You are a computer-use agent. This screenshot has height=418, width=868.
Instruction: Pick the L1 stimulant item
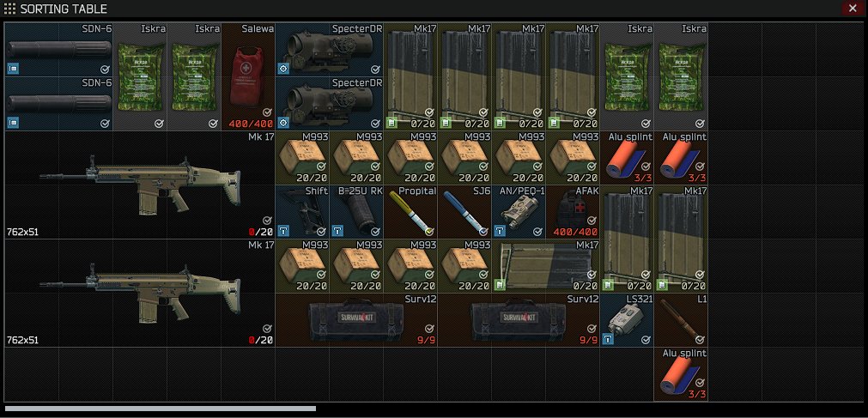pyautogui.click(x=682, y=320)
